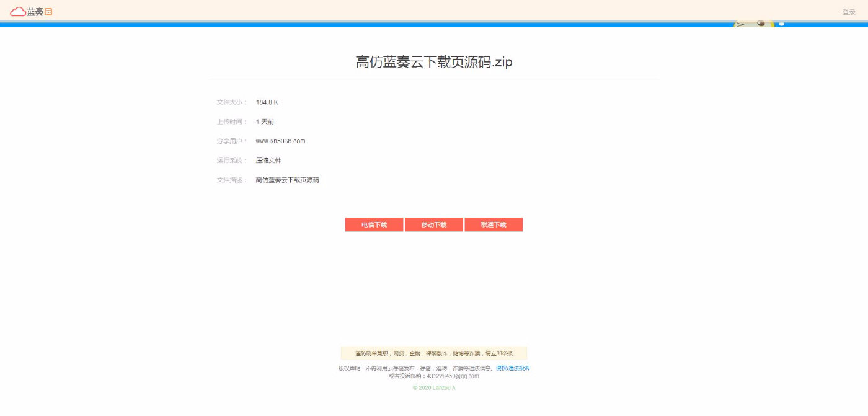Image resolution: width=868 pixels, height=416 pixels.
Task: Click the 高仿蓝奏云下载页源码 file description value
Action: pos(287,180)
